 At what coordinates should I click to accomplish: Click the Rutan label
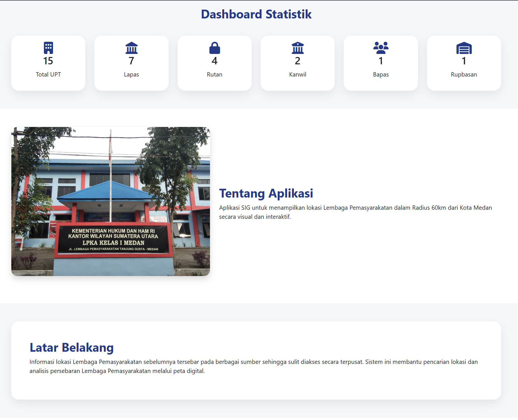(x=215, y=75)
